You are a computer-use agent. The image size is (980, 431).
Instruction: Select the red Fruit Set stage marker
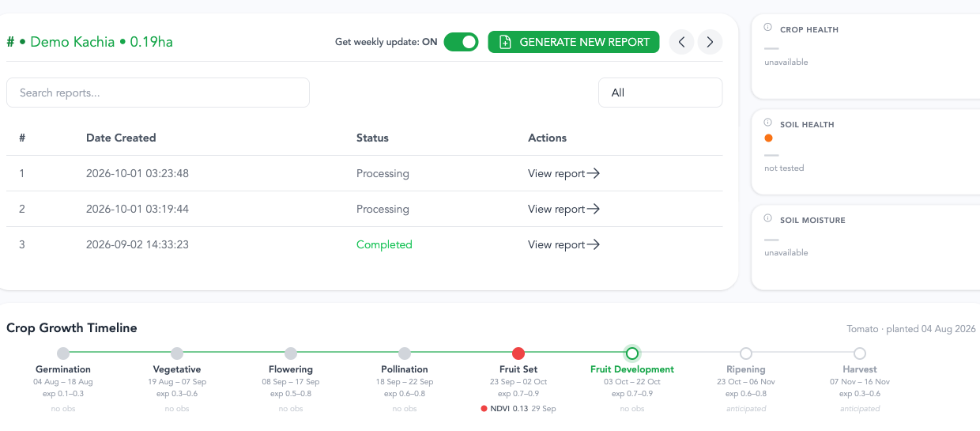[518, 353]
